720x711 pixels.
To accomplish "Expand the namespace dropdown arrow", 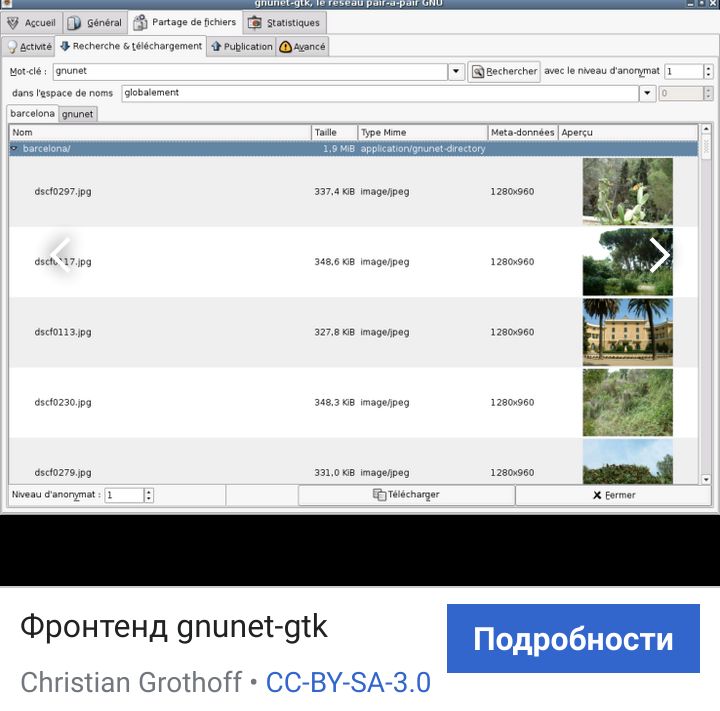I will point(647,93).
